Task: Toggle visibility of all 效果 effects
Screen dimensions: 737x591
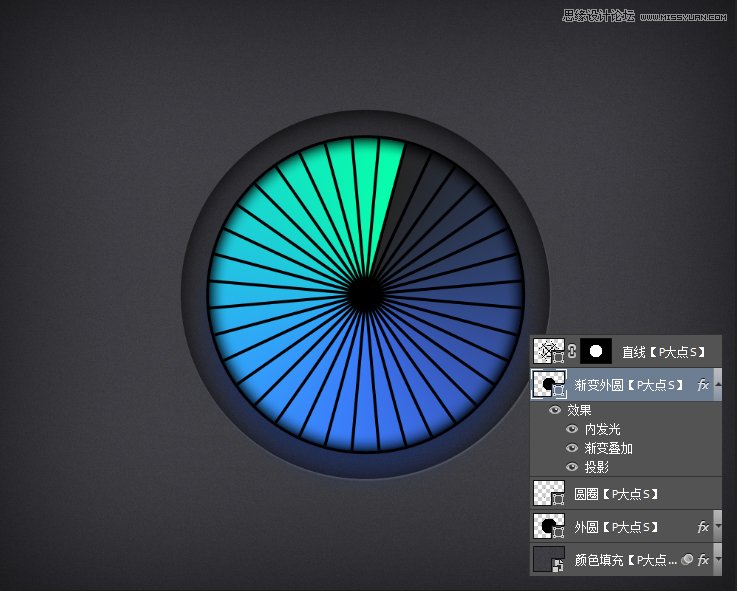Action: pos(554,410)
